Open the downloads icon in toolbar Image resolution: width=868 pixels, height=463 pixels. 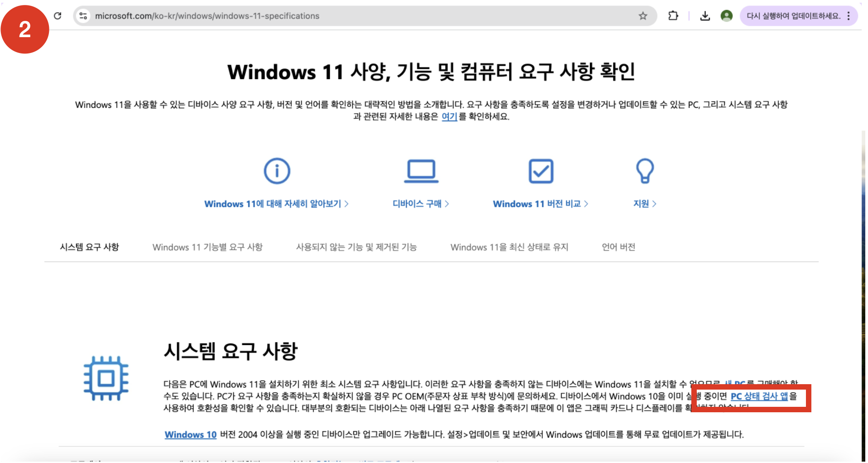[705, 16]
